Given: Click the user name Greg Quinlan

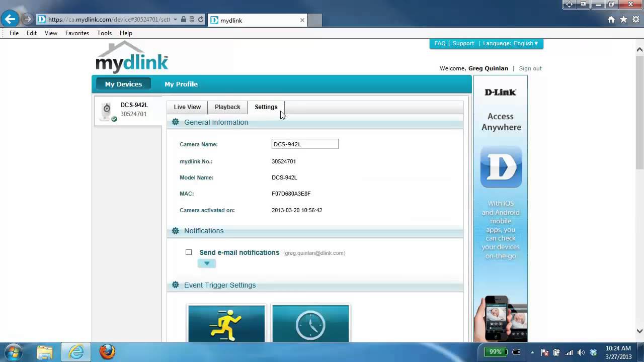Looking at the screenshot, I should point(488,68).
